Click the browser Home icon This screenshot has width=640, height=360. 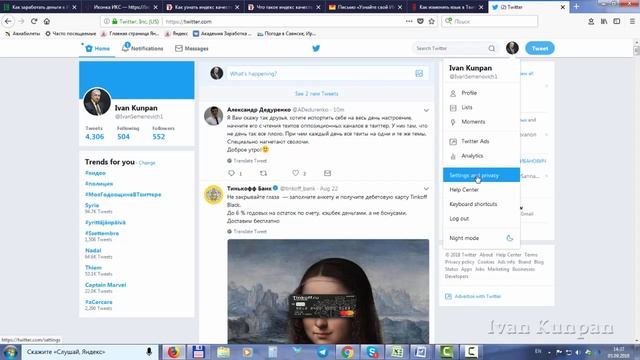pos(47,21)
